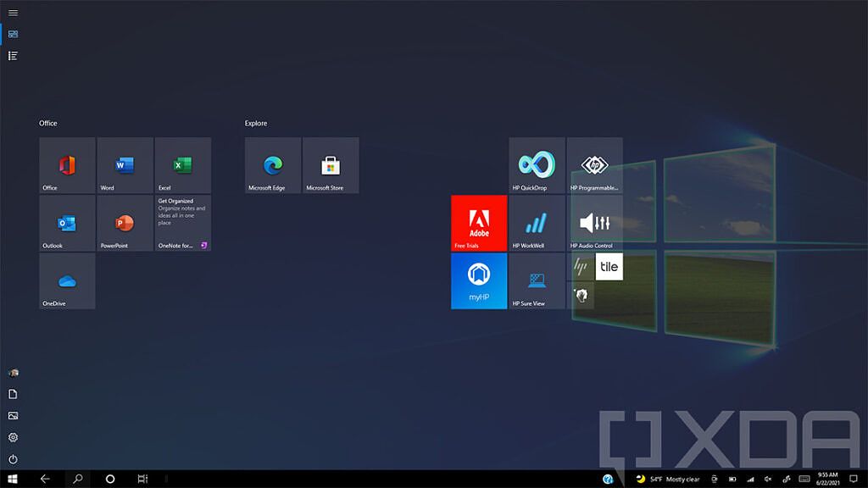Open the 54°F Mostly clear weather widget
The height and width of the screenshot is (488, 868).
[668, 480]
